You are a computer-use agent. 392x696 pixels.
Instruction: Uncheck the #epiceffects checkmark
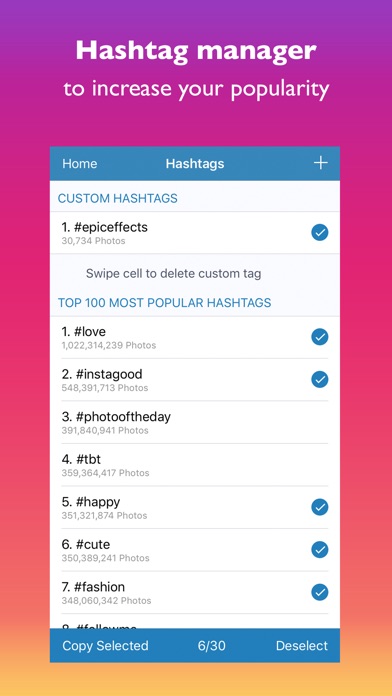click(x=320, y=232)
